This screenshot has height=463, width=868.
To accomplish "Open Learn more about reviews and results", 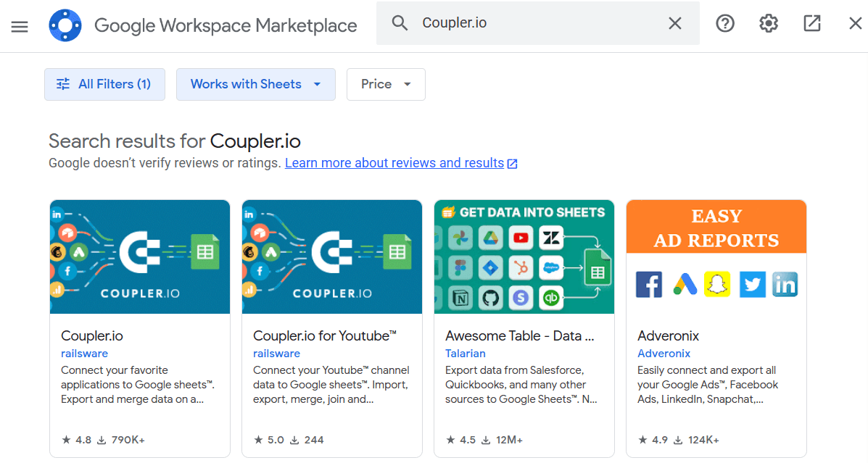I will coord(394,163).
